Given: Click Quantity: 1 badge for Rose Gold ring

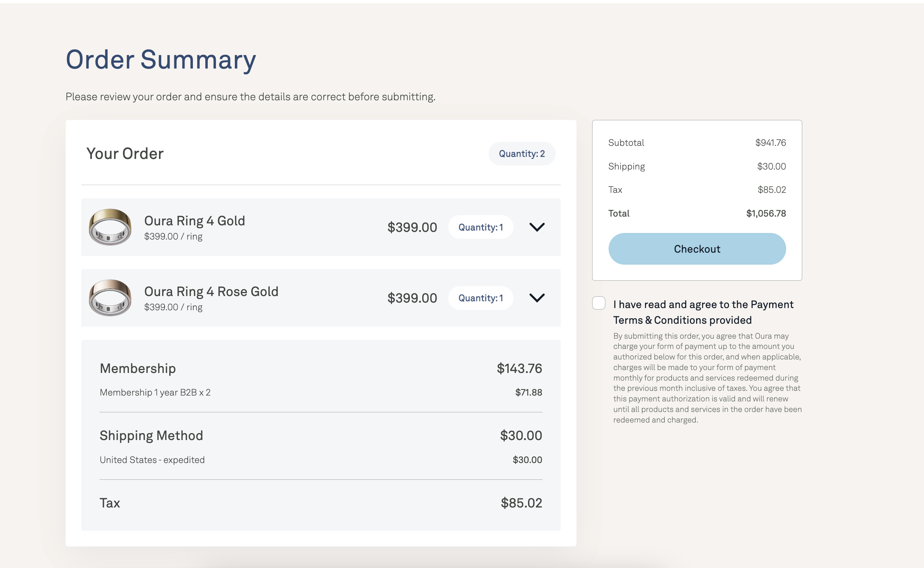Looking at the screenshot, I should click(x=481, y=298).
